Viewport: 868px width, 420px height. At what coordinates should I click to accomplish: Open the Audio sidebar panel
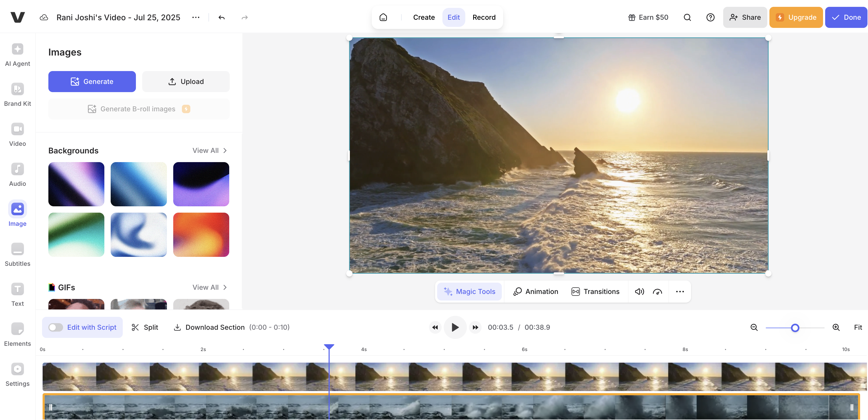click(18, 174)
